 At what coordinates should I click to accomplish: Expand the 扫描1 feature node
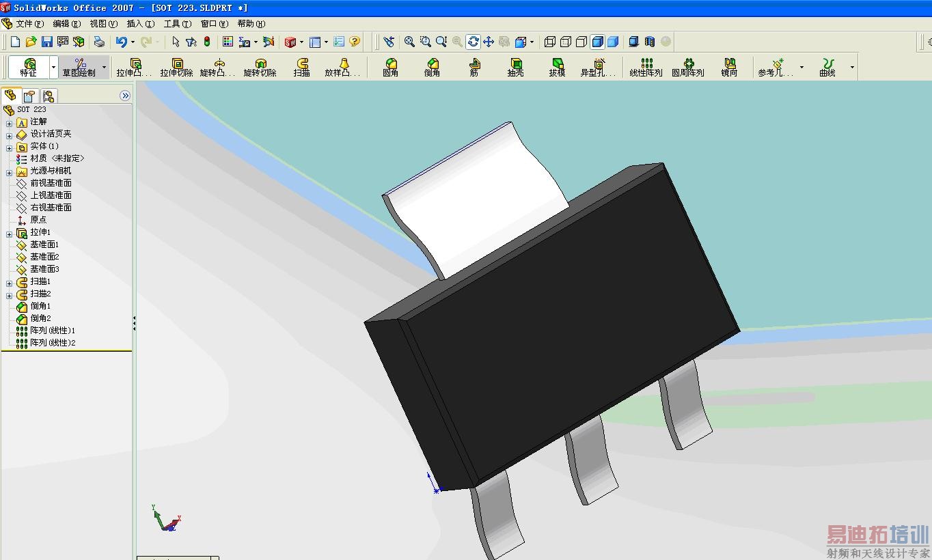tap(10, 282)
